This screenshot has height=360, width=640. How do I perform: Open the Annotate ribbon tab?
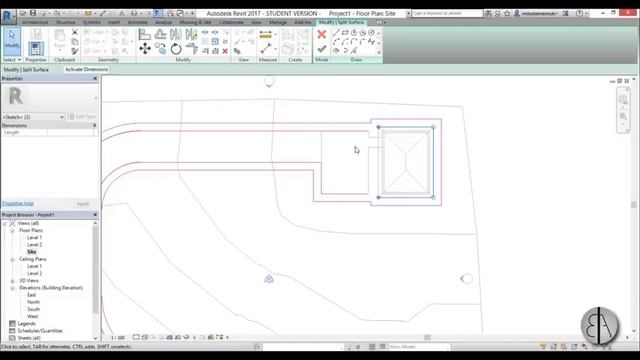click(138, 22)
